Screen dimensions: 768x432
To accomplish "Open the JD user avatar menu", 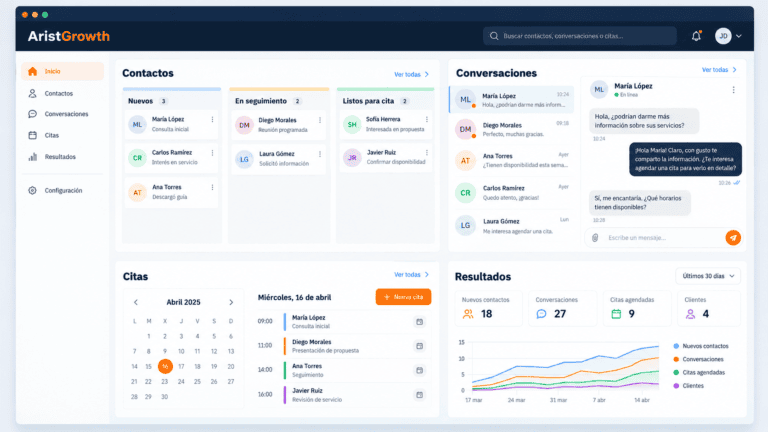I will tap(728, 36).
